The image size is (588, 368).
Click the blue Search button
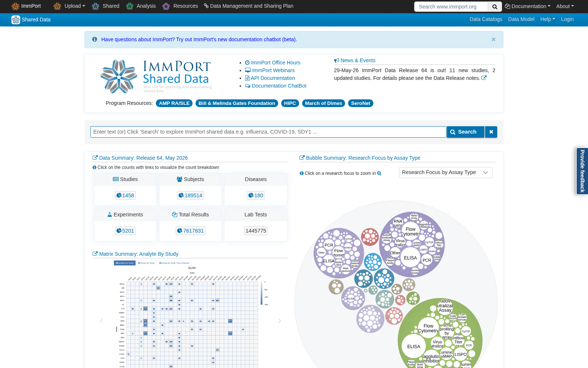(x=466, y=132)
